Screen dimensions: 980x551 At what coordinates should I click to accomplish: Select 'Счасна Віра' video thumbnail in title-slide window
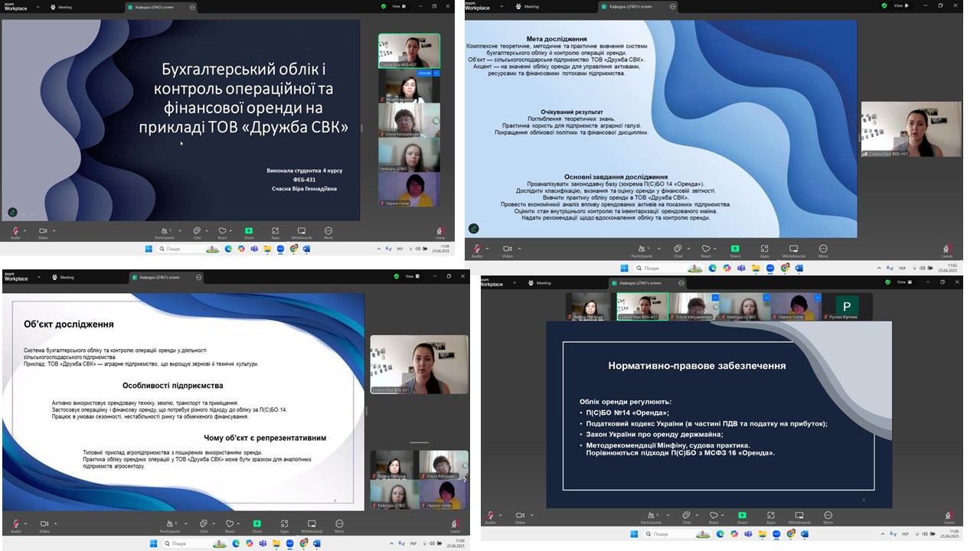[409, 51]
